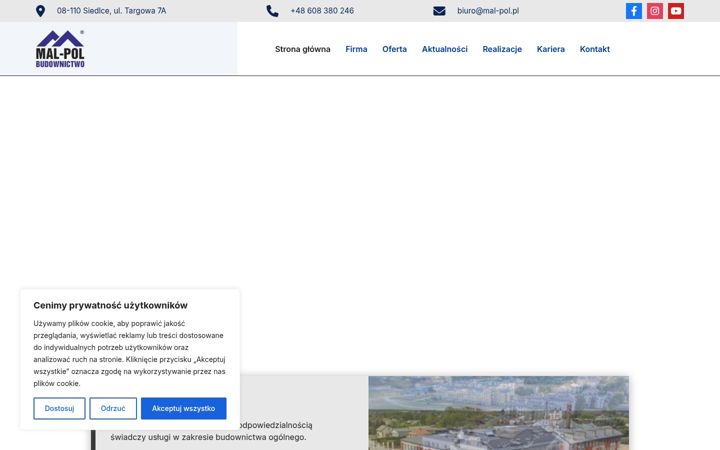
Task: Open the Instagram profile icon
Action: point(655,11)
